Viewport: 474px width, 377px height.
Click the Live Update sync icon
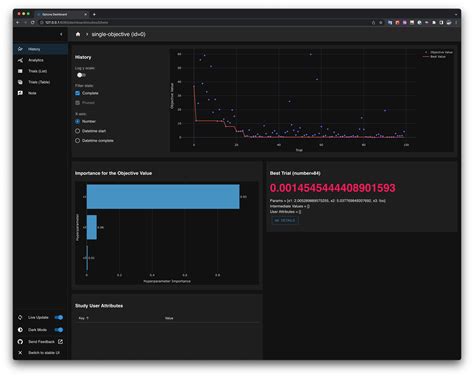point(20,317)
